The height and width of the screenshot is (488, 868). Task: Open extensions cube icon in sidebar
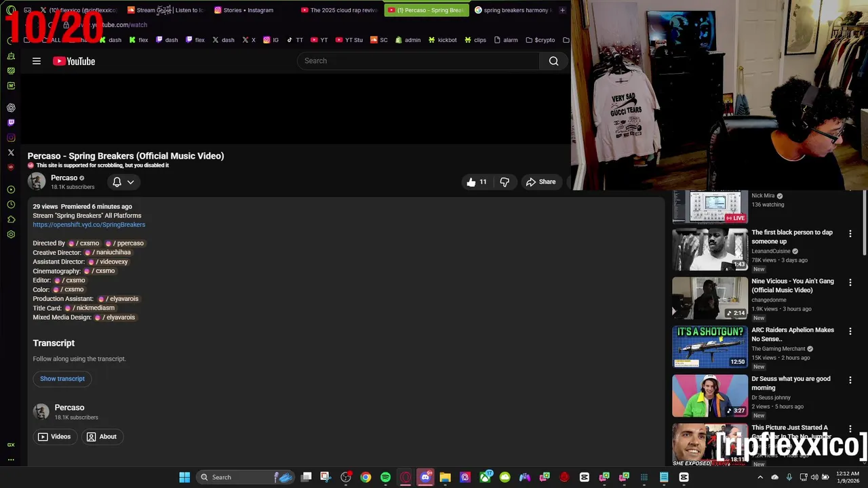11,220
